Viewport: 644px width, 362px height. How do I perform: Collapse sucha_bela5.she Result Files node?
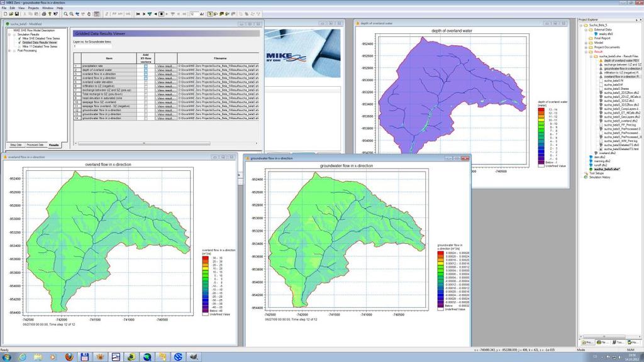pyautogui.click(x=591, y=56)
